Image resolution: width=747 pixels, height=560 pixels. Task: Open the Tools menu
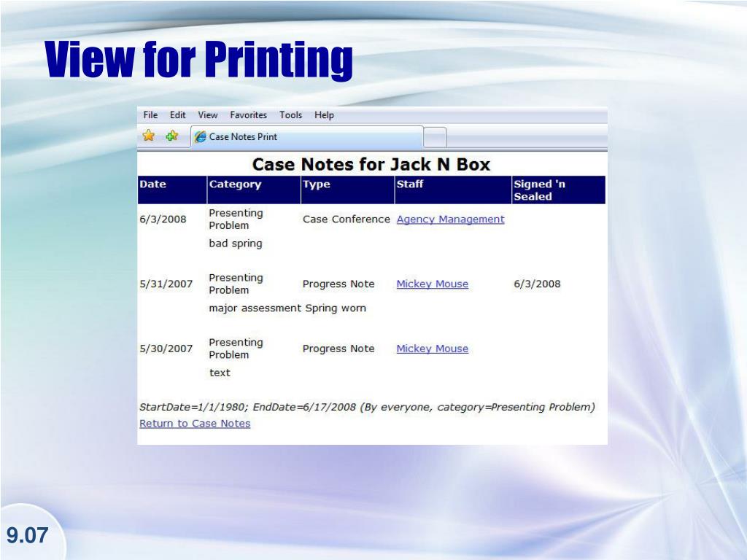coord(290,114)
